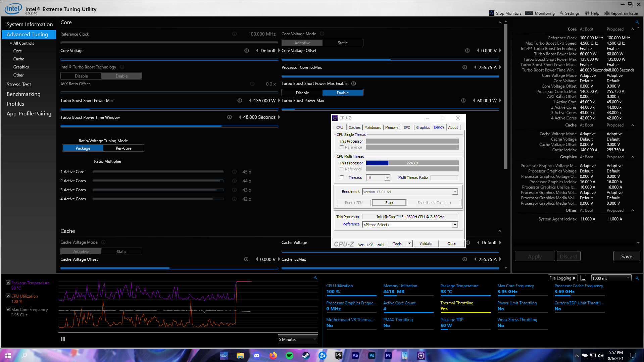Click Stop button in CPU-Z bench
The image size is (644, 362).
389,203
